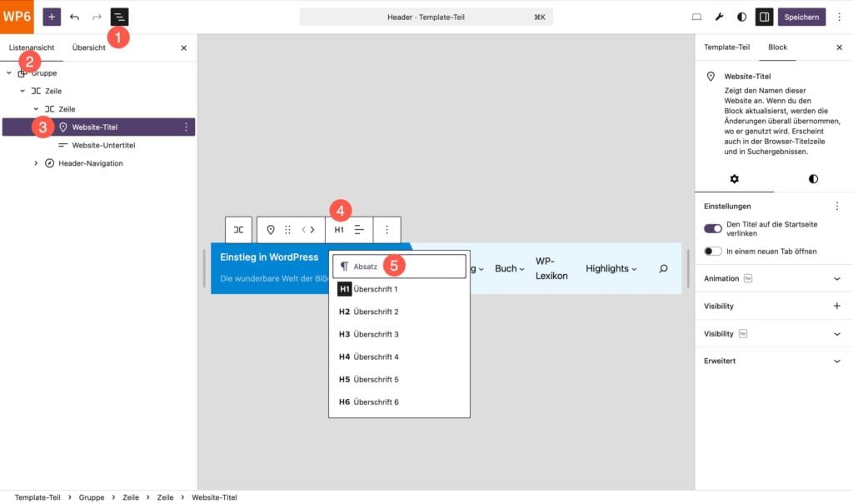Click the desktop preview icon

tap(697, 17)
